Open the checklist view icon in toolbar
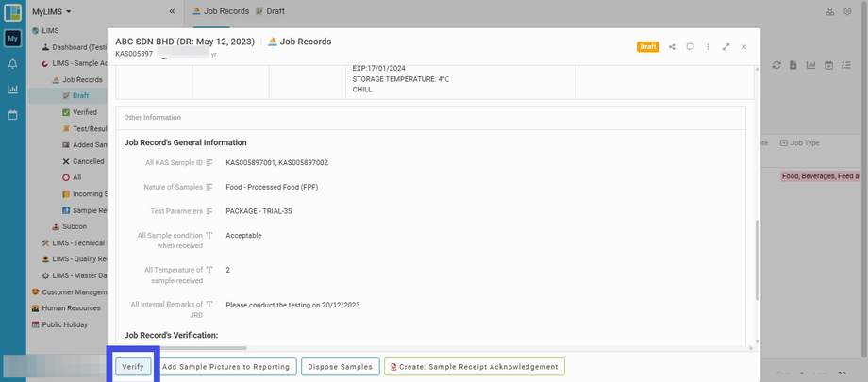This screenshot has width=868, height=382. click(846, 65)
